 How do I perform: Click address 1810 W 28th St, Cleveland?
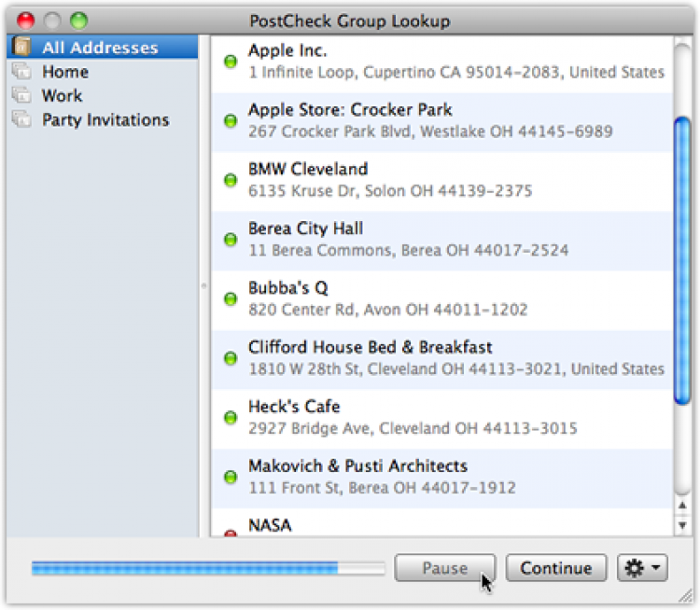[456, 369]
